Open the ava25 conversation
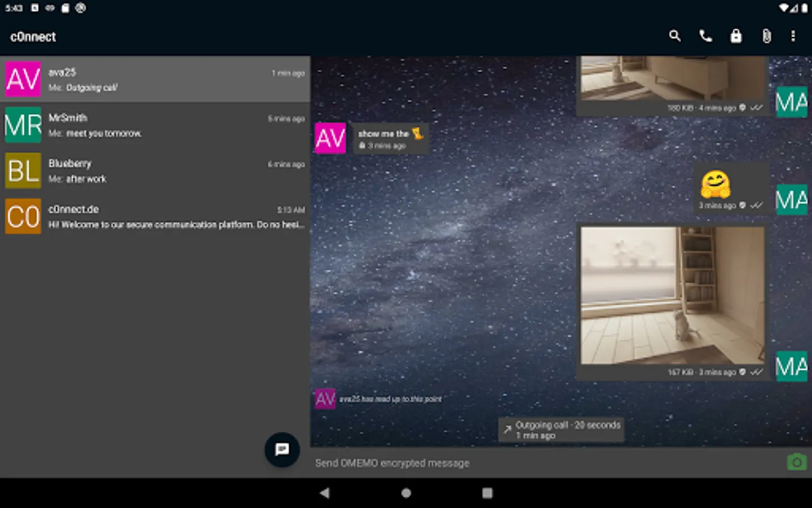Viewport: 812px width, 508px height. 155,79
